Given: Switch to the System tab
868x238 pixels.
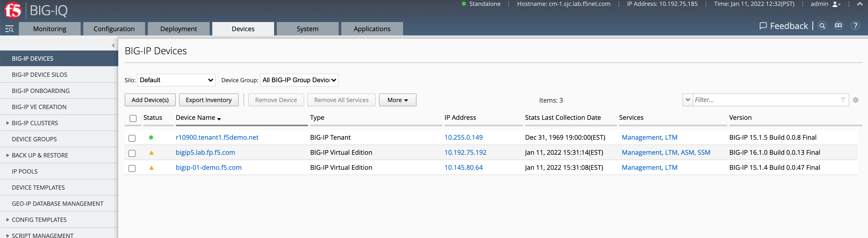Looking at the screenshot, I should click(x=307, y=29).
